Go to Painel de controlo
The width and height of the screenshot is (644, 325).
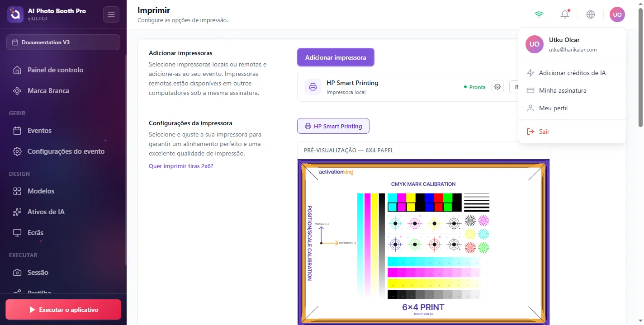(63, 70)
